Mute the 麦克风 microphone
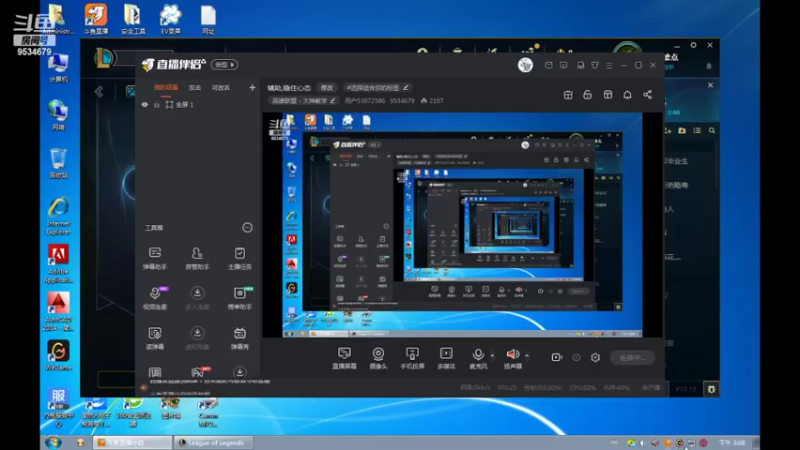 478,358
